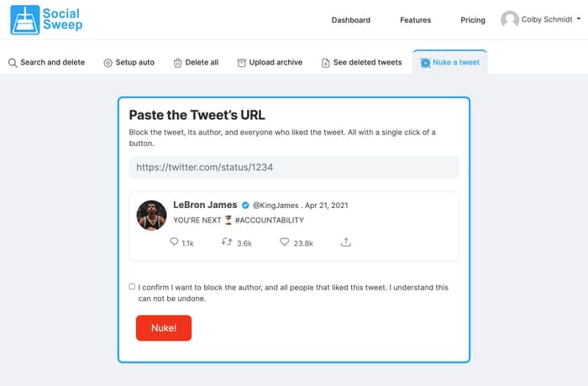Click the share upload icon on the tweet
The image size is (588, 386).
click(346, 243)
